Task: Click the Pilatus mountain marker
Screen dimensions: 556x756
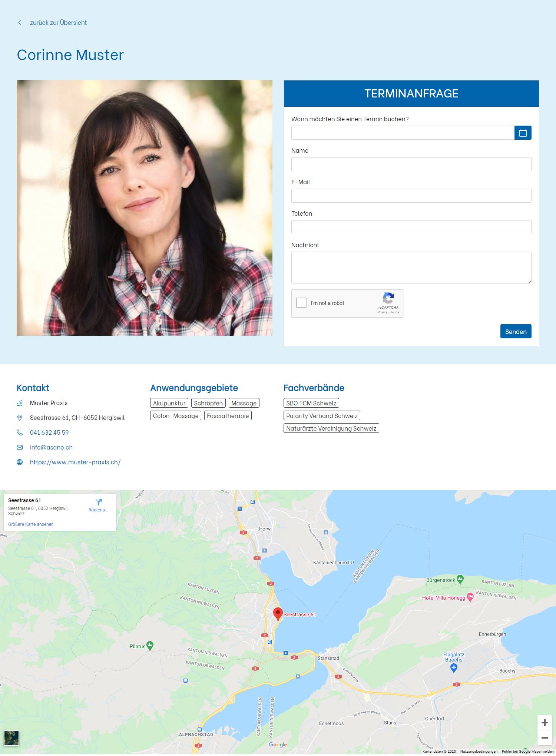Action: click(x=150, y=646)
